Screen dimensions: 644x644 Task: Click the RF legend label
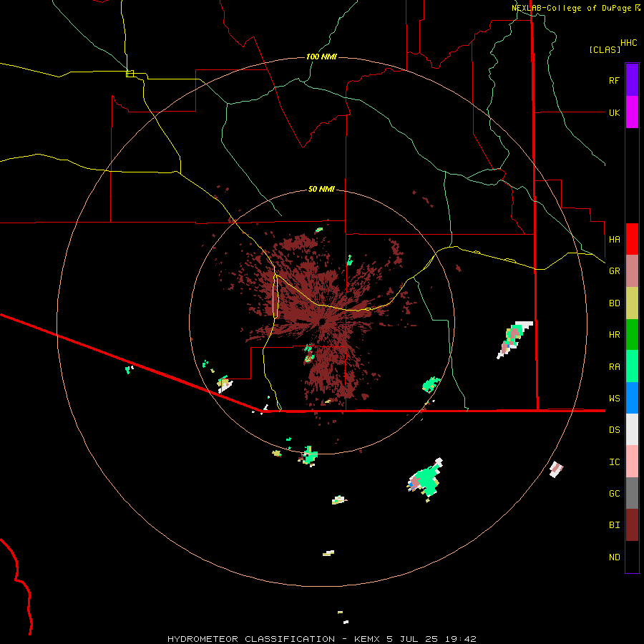coord(614,80)
